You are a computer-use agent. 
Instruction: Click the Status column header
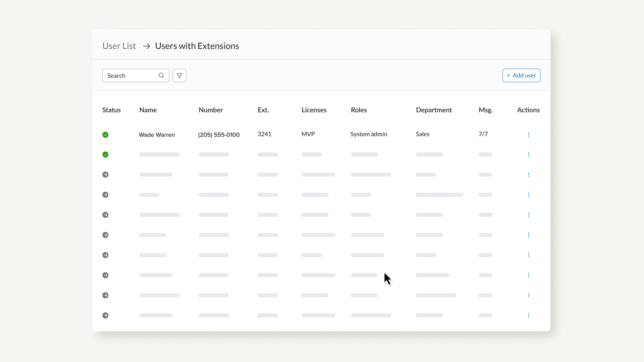(x=111, y=110)
